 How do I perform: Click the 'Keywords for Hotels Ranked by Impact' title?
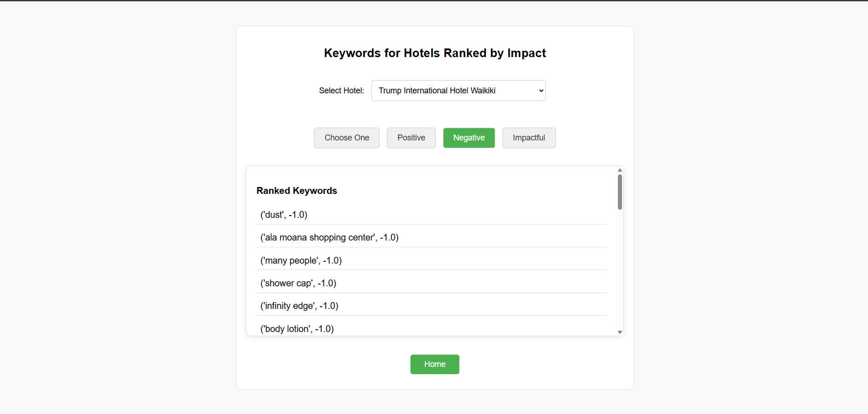click(x=435, y=53)
